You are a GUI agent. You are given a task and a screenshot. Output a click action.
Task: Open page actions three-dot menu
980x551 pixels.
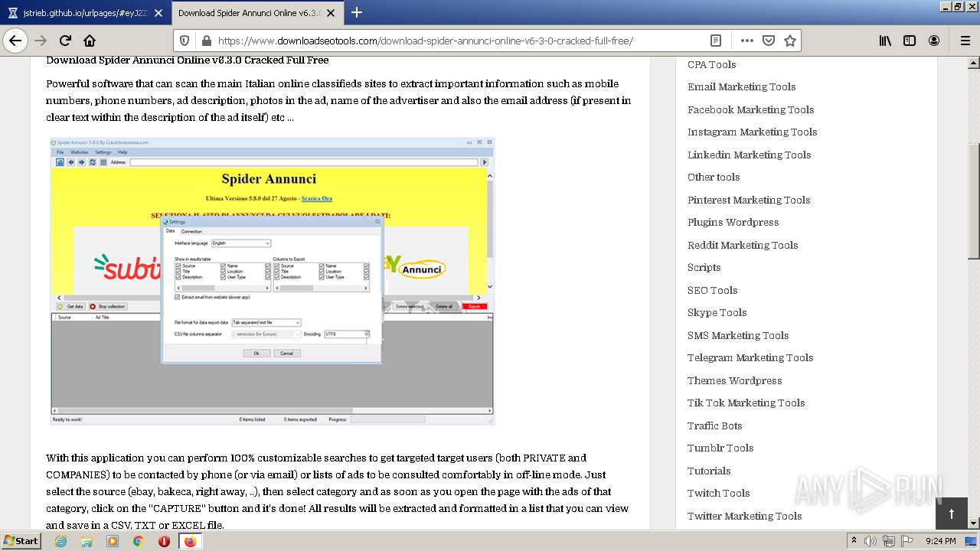(x=747, y=41)
